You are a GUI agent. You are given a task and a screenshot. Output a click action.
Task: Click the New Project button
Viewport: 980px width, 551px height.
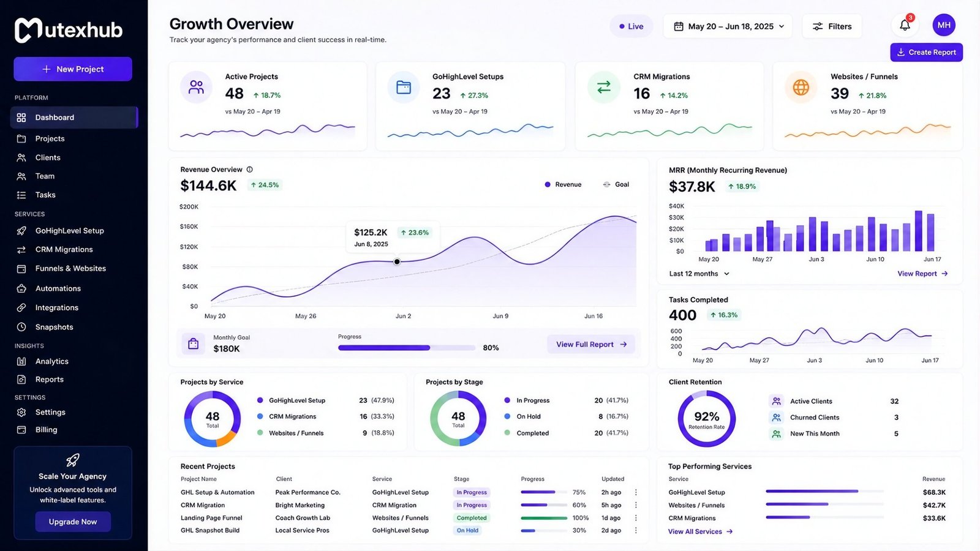(x=73, y=69)
